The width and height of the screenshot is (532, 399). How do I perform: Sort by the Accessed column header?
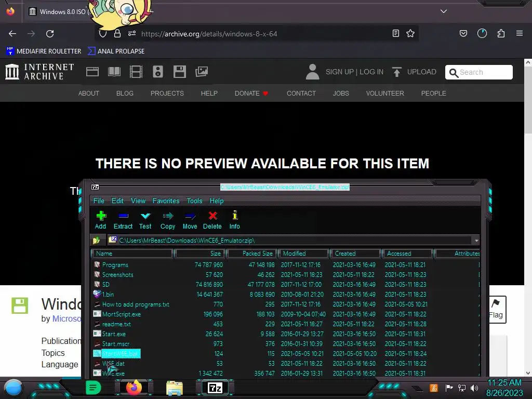click(x=407, y=254)
